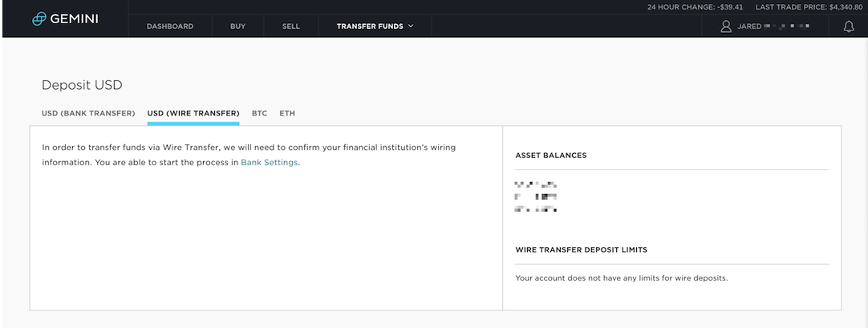The width and height of the screenshot is (868, 328).
Task: Click the Asset Balances heading
Action: [x=551, y=156]
